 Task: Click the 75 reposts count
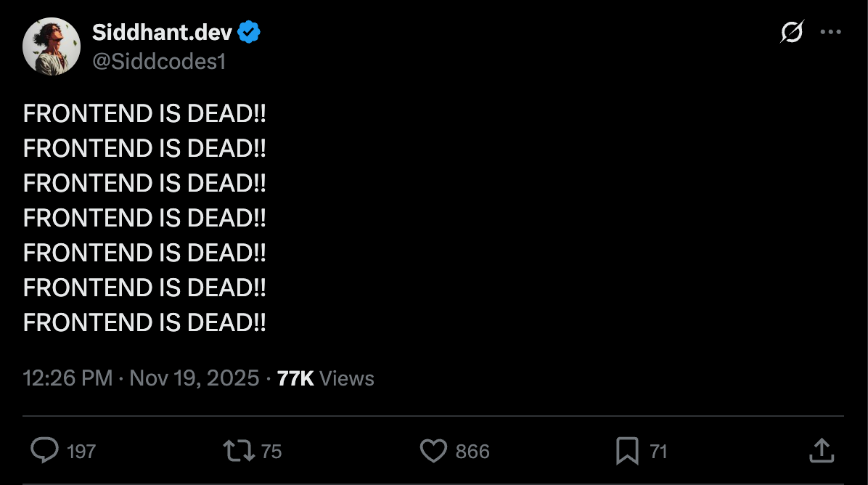(271, 452)
